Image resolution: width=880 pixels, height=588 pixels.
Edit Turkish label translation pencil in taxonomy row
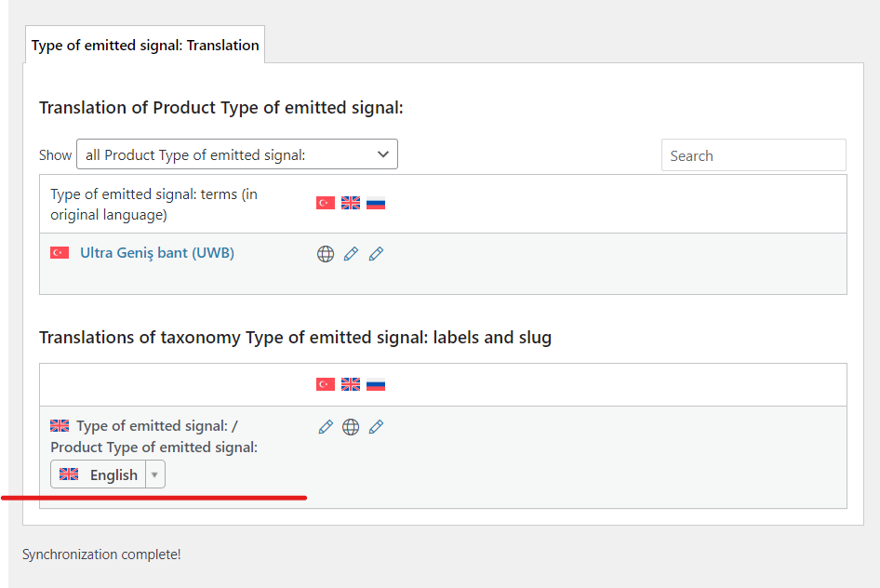[x=326, y=427]
